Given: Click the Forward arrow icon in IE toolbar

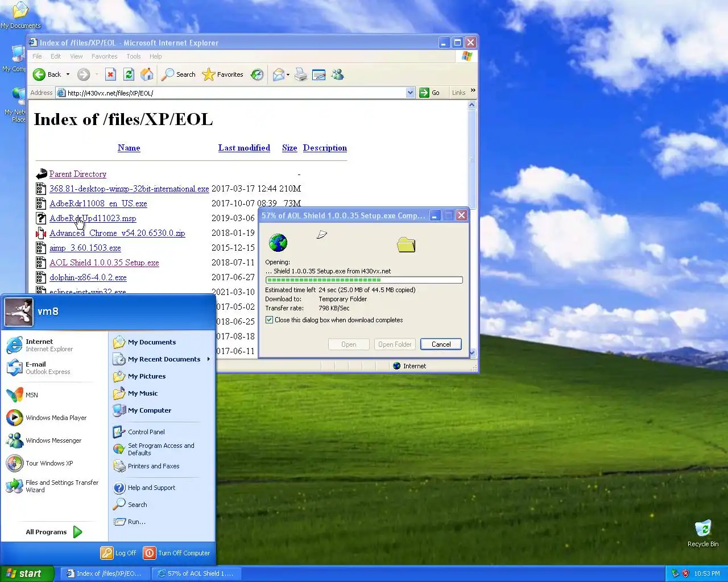Looking at the screenshot, I should pyautogui.click(x=84, y=74).
